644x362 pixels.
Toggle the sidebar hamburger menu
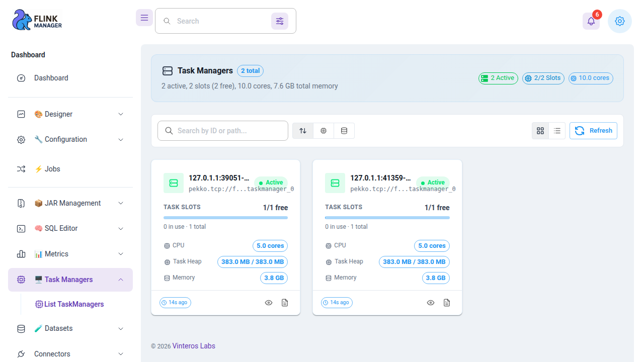(x=144, y=18)
